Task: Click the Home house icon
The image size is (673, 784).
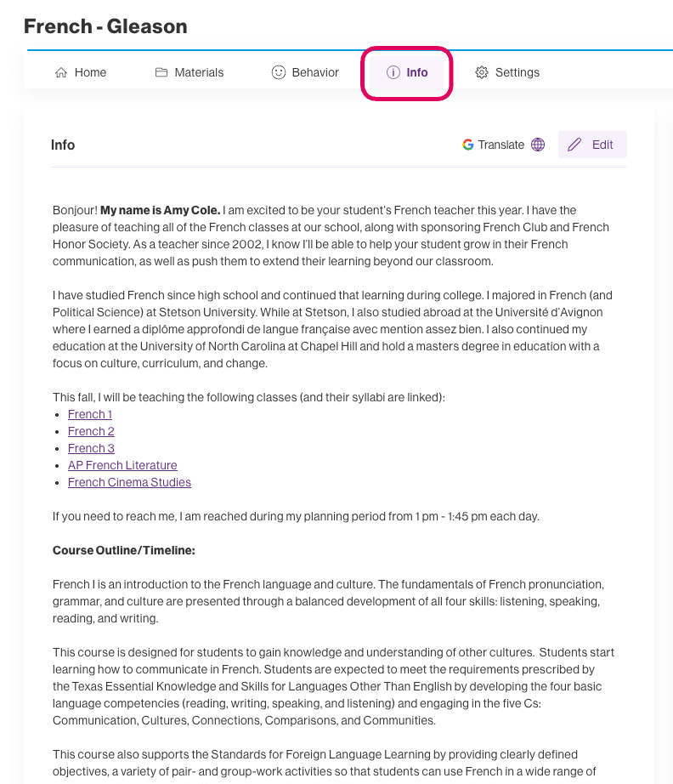Action: coord(61,73)
